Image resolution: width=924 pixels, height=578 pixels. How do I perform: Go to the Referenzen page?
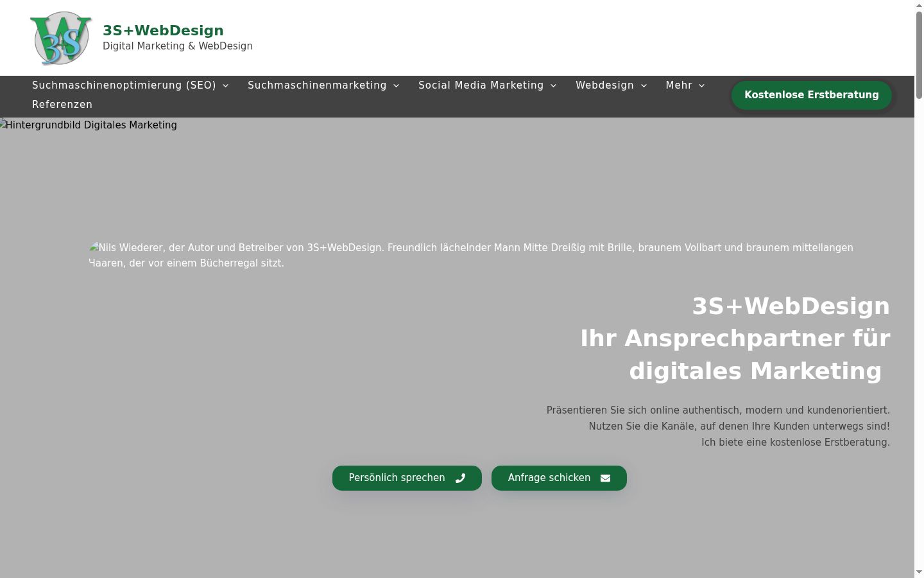62,105
